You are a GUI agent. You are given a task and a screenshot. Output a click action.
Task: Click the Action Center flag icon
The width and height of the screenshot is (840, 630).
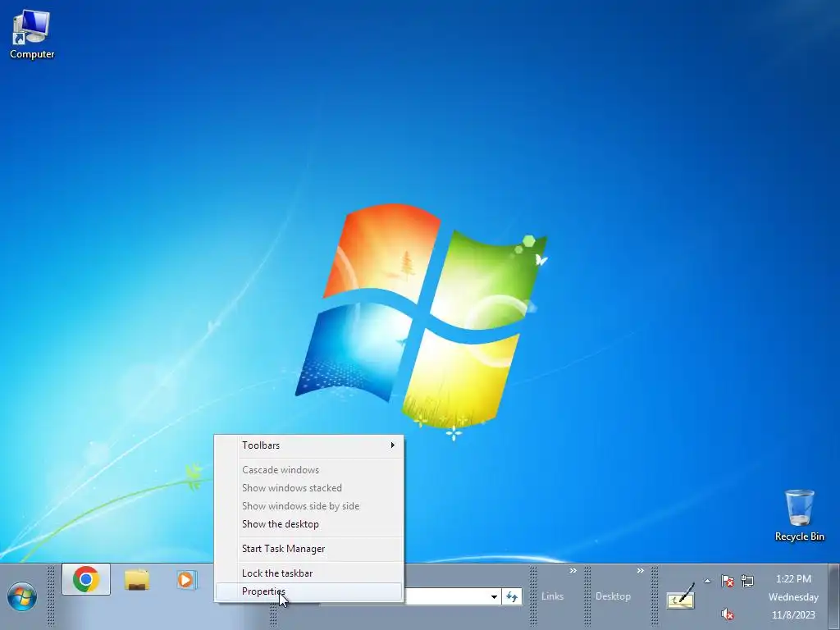[x=728, y=581]
